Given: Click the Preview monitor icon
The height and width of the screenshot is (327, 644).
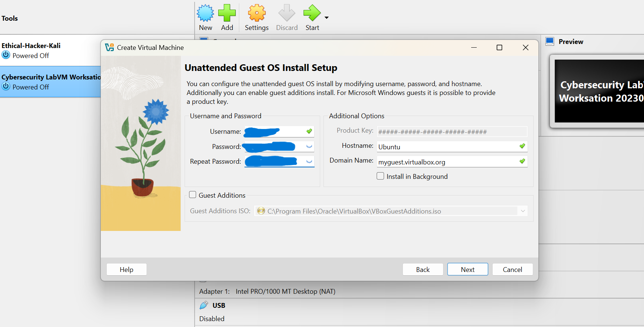Looking at the screenshot, I should [550, 41].
